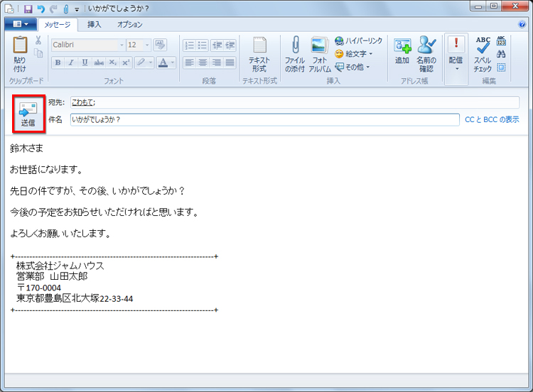533x392 pixels.
Task: Click the word count ABC 123 icon
Action: coord(502,40)
